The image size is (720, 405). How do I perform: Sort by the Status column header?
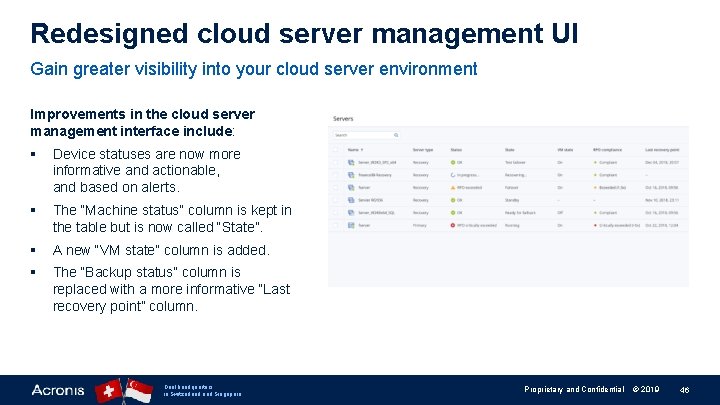pos(456,150)
